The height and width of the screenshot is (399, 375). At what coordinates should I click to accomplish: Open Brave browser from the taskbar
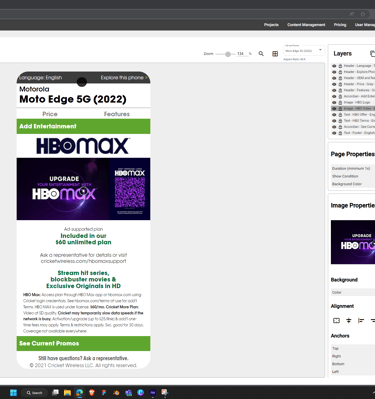pyautogui.click(x=92, y=393)
